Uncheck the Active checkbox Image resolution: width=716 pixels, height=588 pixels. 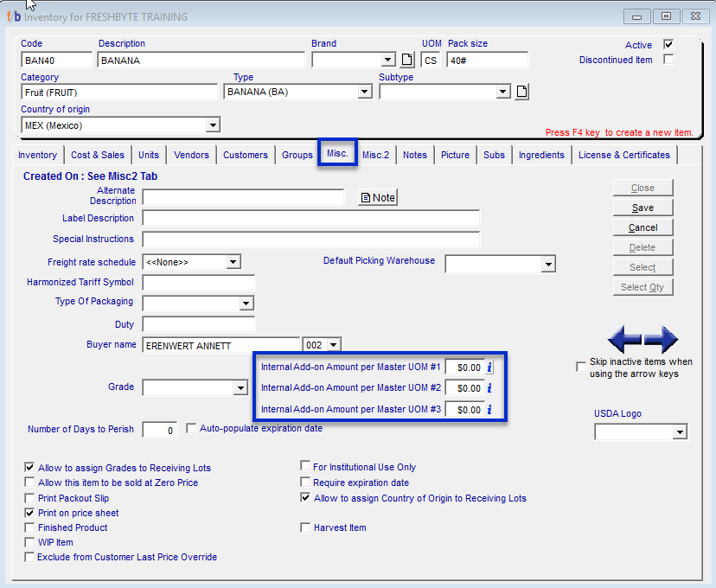pyautogui.click(x=668, y=44)
